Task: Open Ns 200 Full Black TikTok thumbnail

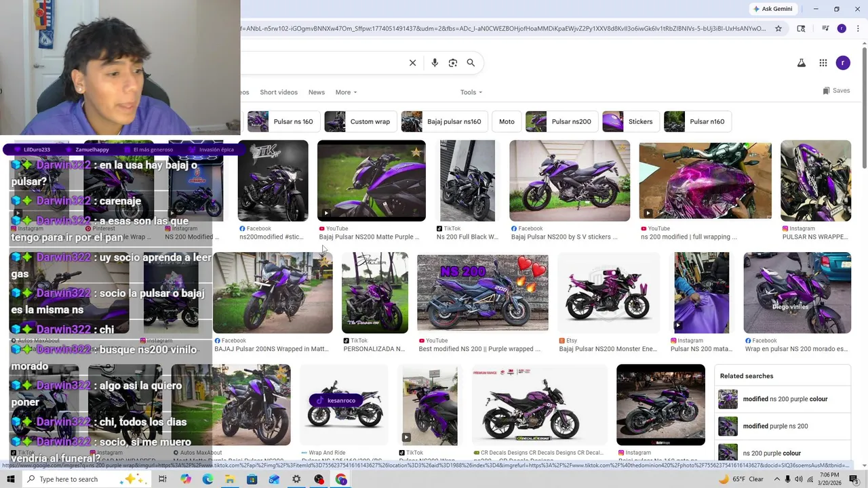Action: (x=467, y=181)
